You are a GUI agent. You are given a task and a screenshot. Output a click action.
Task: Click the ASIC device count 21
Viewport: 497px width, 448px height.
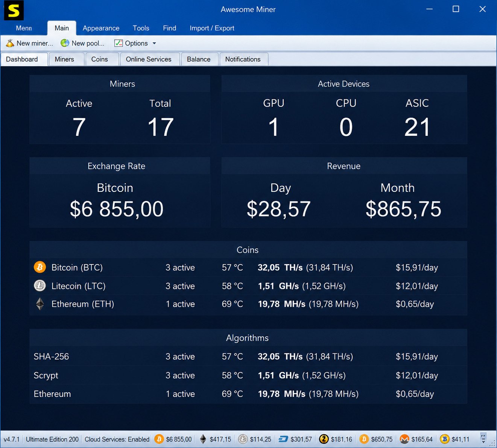pyautogui.click(x=417, y=127)
